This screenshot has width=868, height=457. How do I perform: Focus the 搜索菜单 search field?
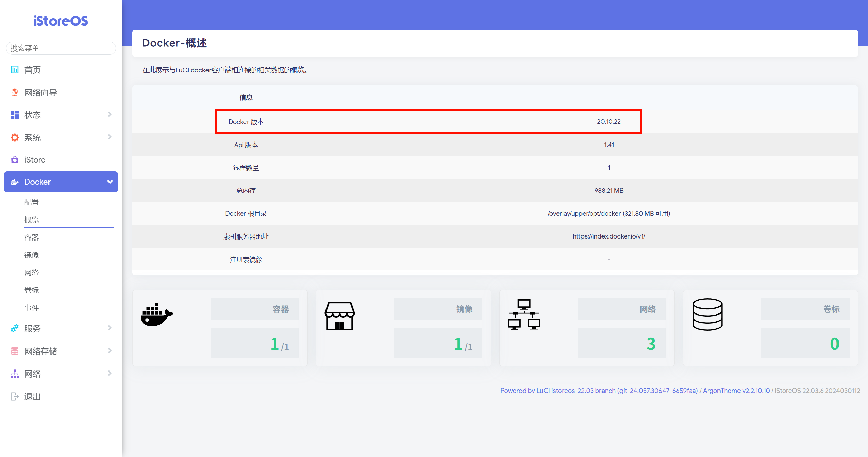(61, 48)
